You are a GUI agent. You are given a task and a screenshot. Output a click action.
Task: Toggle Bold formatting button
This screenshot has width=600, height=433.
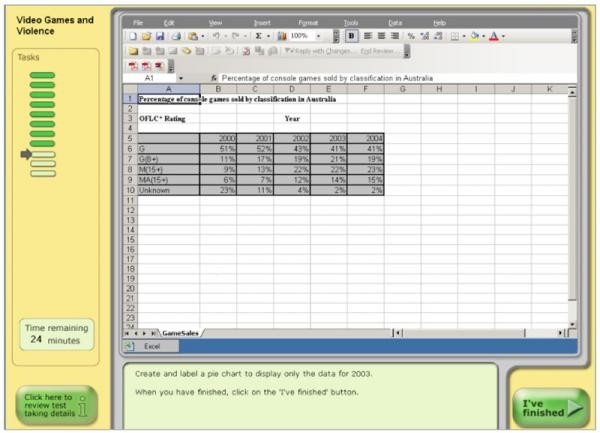pyautogui.click(x=351, y=36)
